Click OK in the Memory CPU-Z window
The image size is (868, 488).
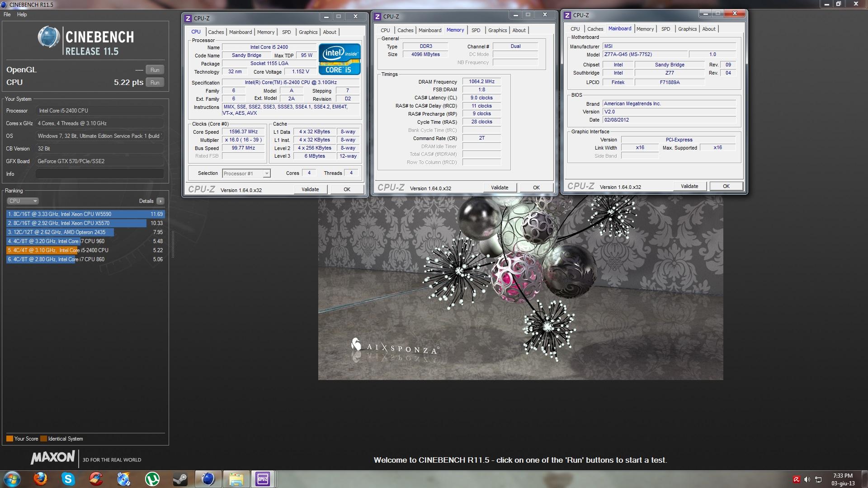[536, 188]
